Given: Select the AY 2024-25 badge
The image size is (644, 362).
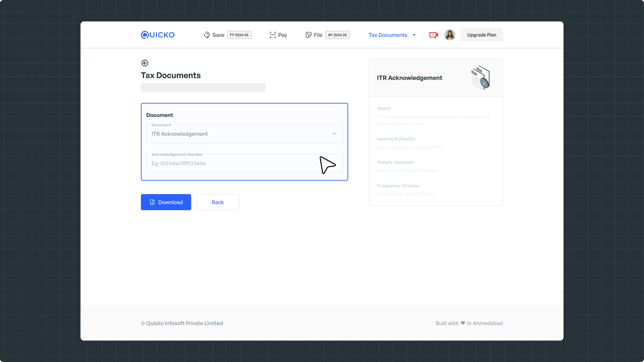Looking at the screenshot, I should [x=337, y=35].
